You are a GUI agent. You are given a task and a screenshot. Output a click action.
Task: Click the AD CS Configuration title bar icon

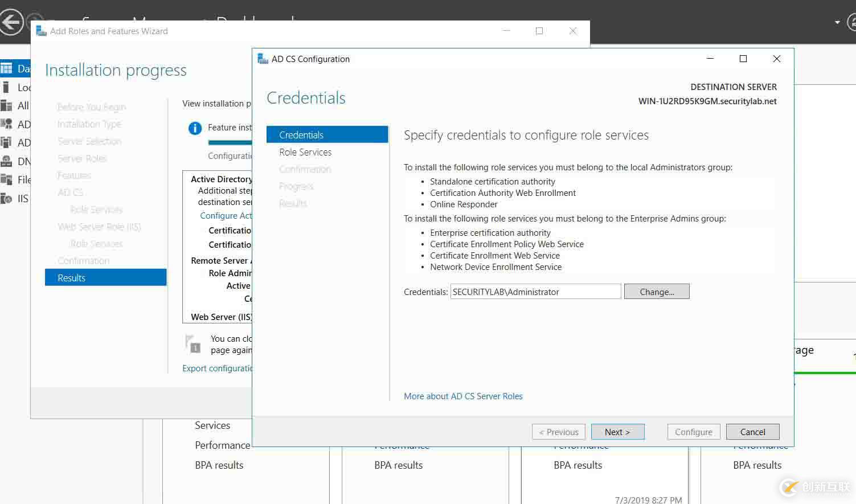click(263, 59)
